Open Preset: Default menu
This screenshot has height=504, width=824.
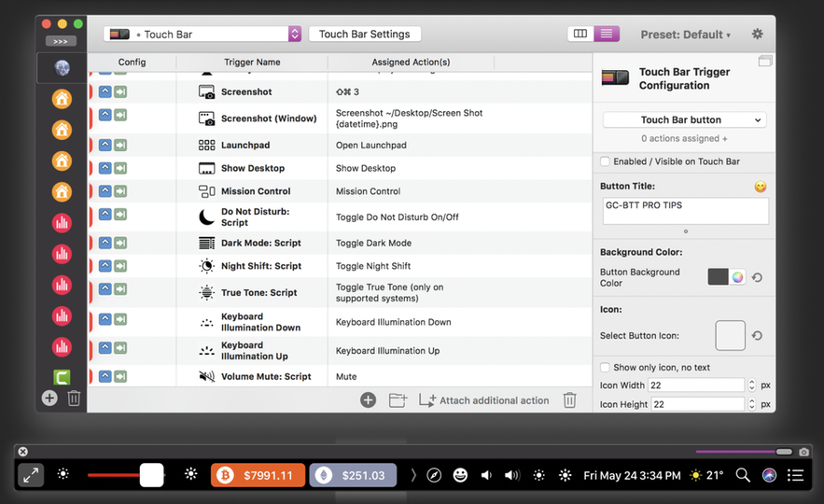[685, 35]
